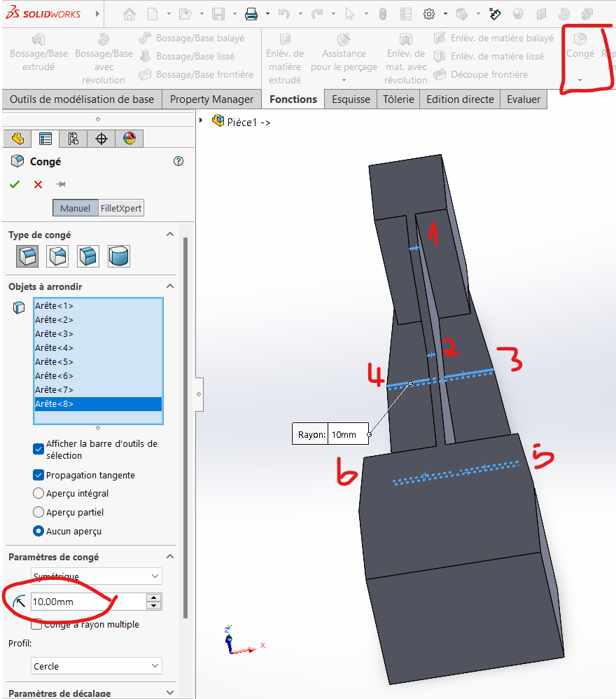The width and height of the screenshot is (616, 699).
Task: Select Arête<3> in the edge list
Action: (x=98, y=334)
